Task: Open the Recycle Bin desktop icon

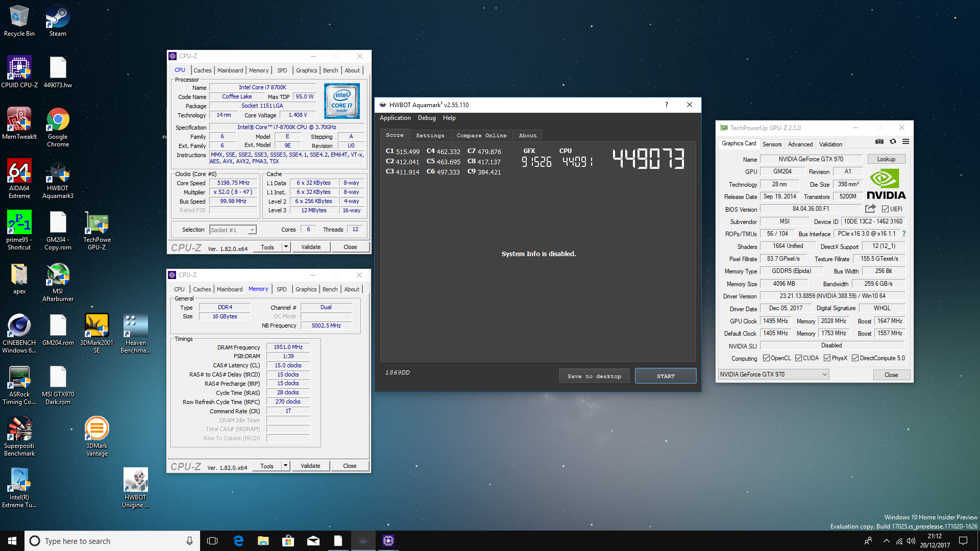Action: point(19,21)
